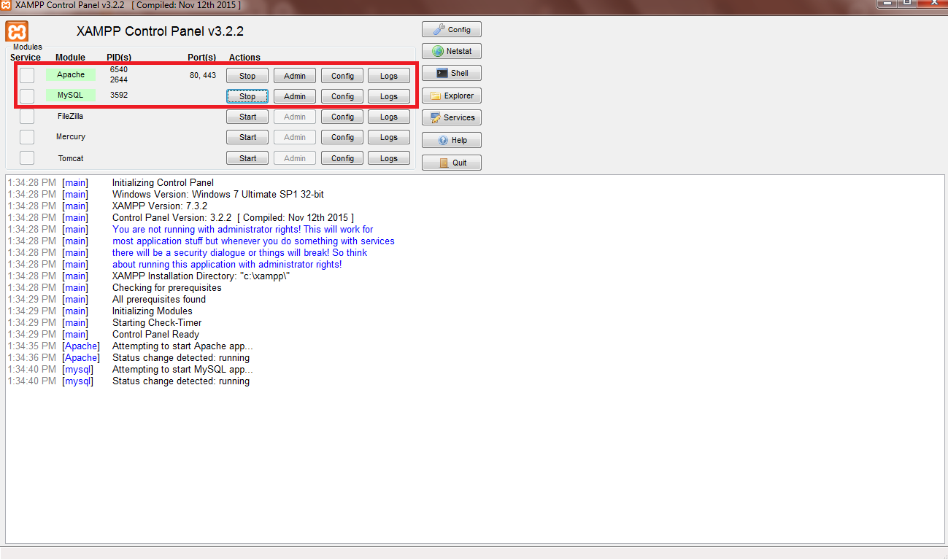Open Mercury Config menu
Viewport: 948px width, 560px height.
(x=342, y=137)
